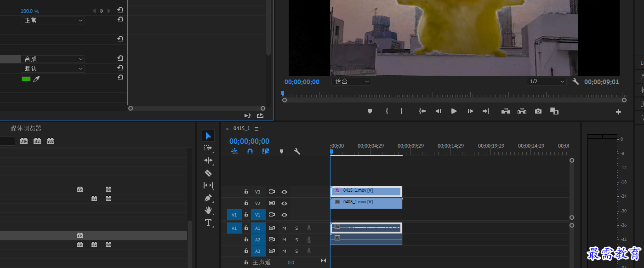Play the program monitor
The height and width of the screenshot is (268, 644).
click(454, 111)
